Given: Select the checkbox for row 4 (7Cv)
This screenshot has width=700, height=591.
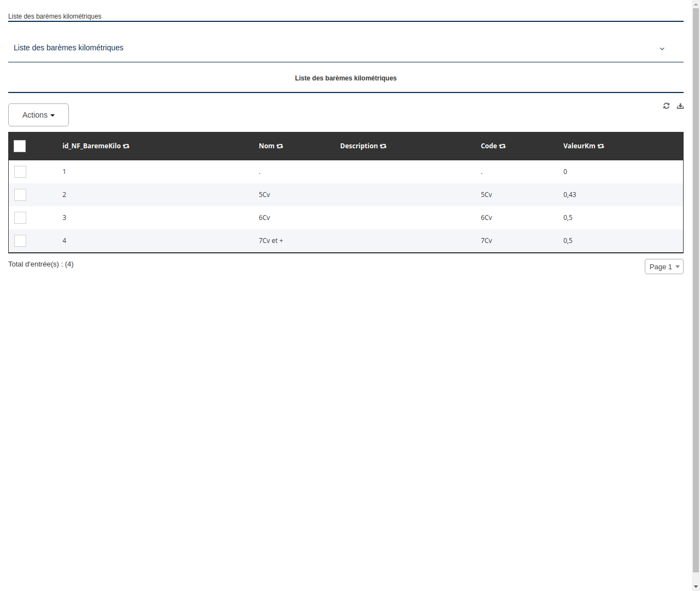Looking at the screenshot, I should 20,241.
